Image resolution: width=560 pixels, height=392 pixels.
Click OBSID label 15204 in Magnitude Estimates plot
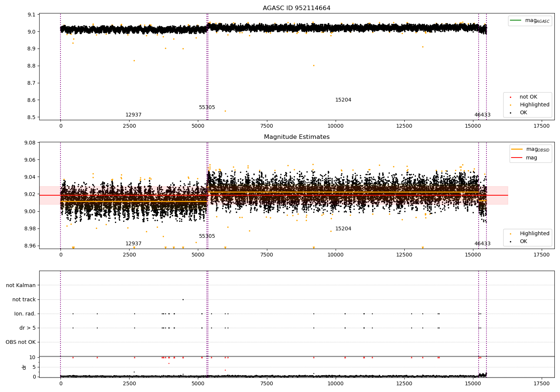coord(343,229)
